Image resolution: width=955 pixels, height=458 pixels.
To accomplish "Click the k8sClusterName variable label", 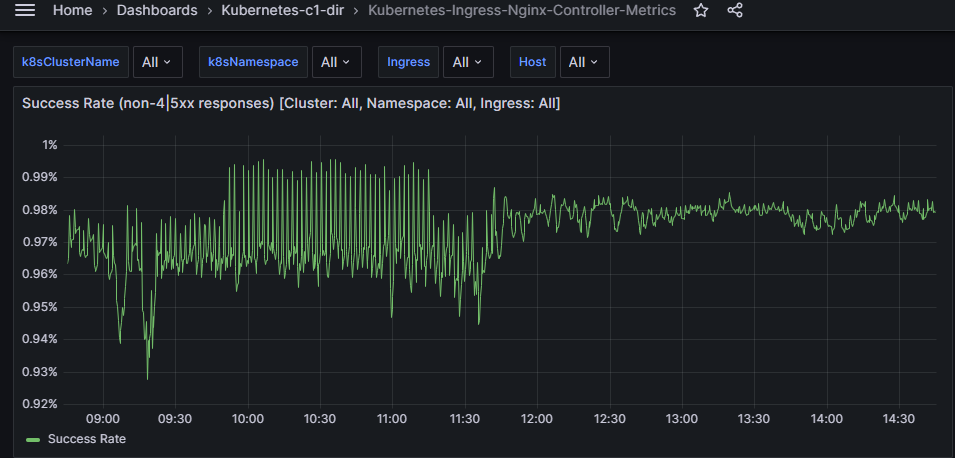I will [71, 62].
